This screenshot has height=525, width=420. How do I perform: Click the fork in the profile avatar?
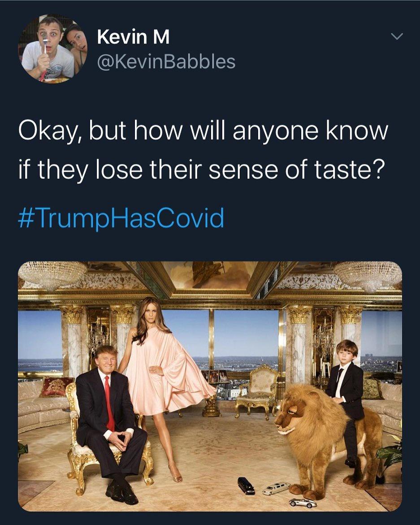45,46
